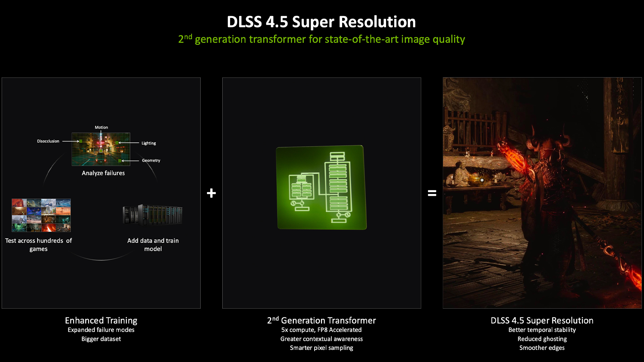Toggle the green square on the grid overlay
The height and width of the screenshot is (362, 644).
101,152
